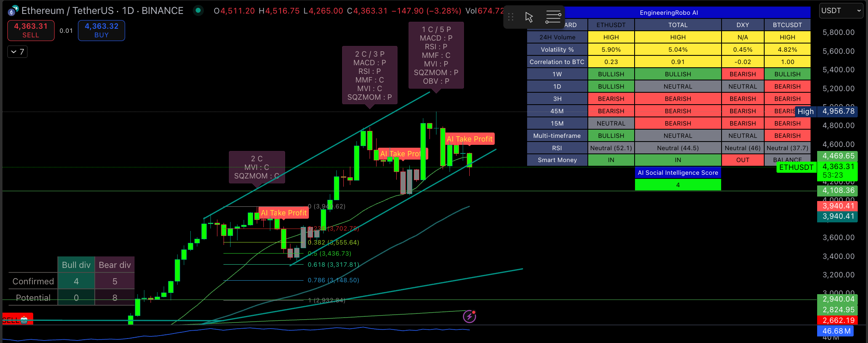Click ETHUSDT volatility cell 5.90%
The image size is (868, 343).
click(x=611, y=50)
